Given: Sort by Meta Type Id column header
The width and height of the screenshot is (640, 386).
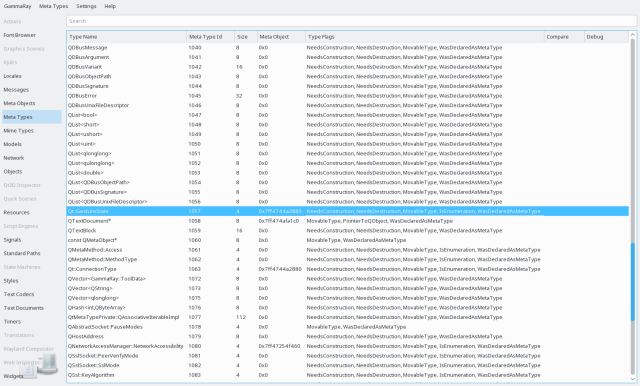Looking at the screenshot, I should tap(210, 37).
